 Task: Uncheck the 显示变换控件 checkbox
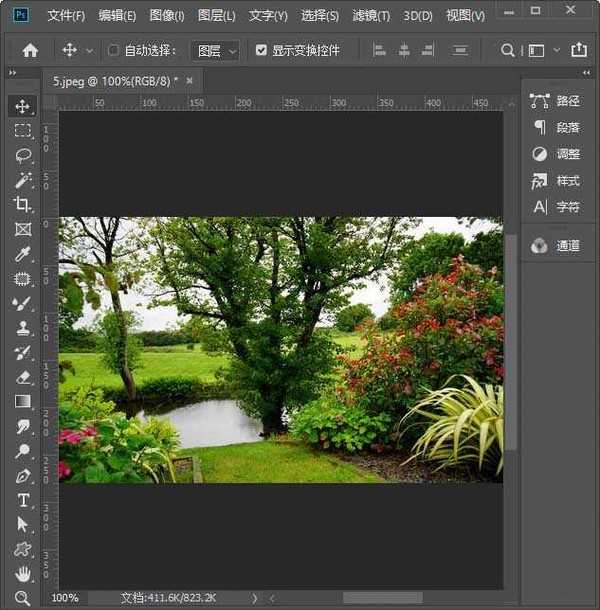pyautogui.click(x=261, y=50)
